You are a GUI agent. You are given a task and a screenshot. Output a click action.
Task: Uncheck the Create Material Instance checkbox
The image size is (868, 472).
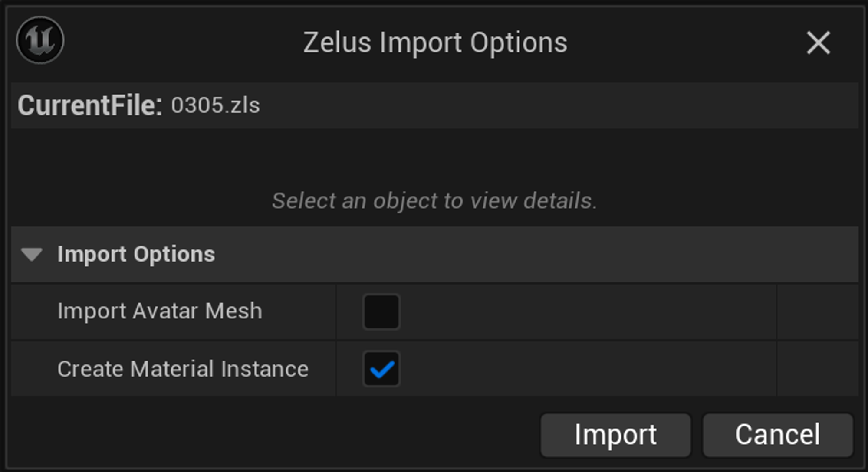point(381,369)
